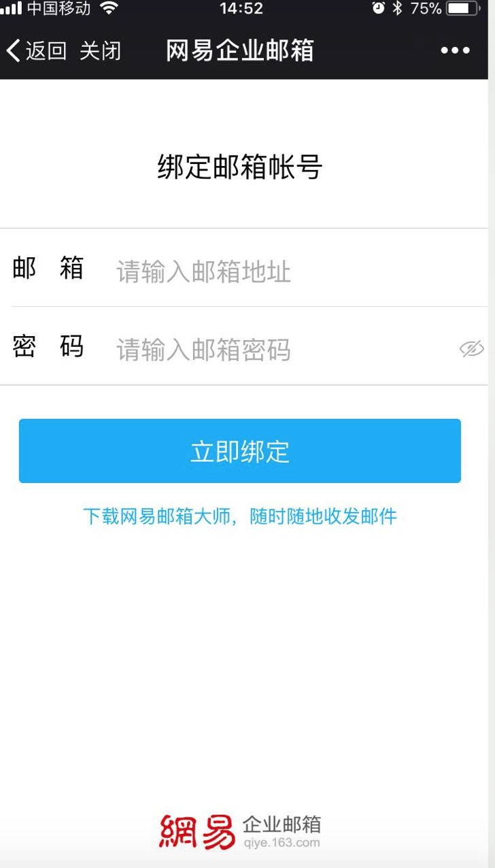Click 关闭 to close the page
495x868 pixels.
coord(100,51)
